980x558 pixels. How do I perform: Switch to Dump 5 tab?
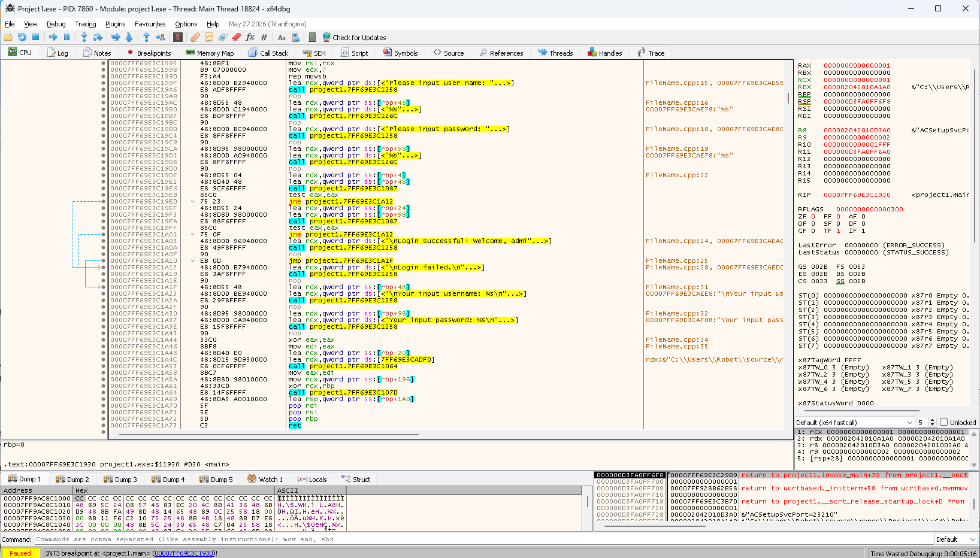click(216, 479)
